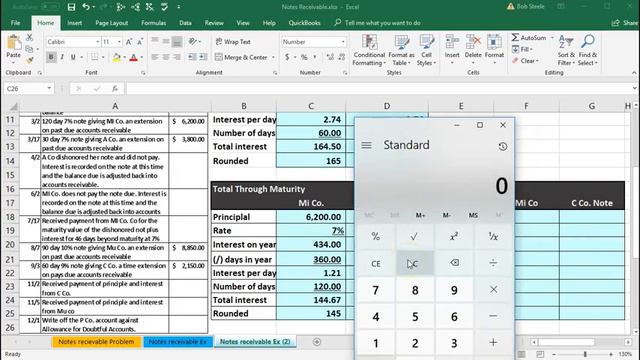Open the File tab

click(16, 23)
